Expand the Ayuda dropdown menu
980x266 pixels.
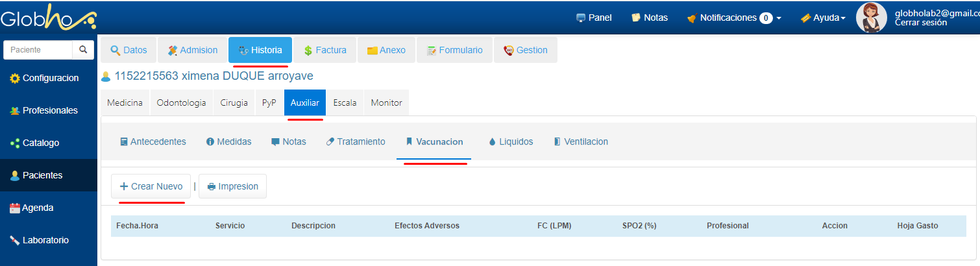point(823,18)
